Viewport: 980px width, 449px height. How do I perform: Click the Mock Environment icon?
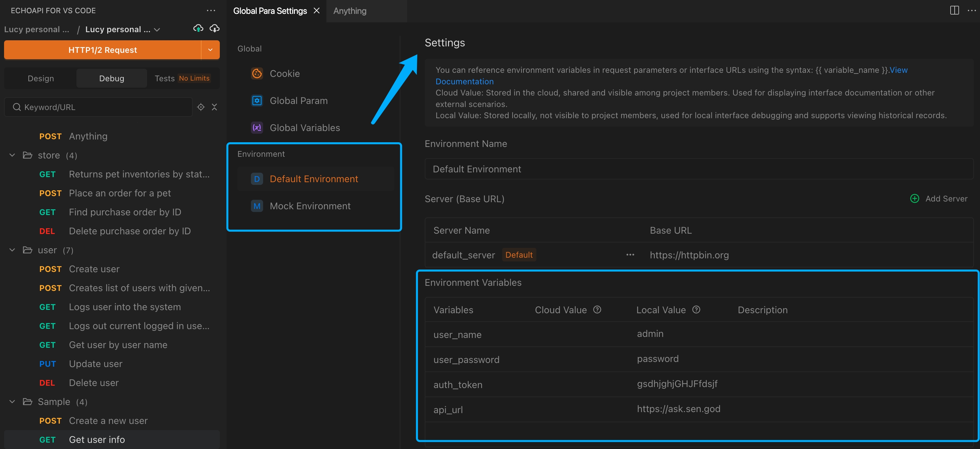click(256, 206)
